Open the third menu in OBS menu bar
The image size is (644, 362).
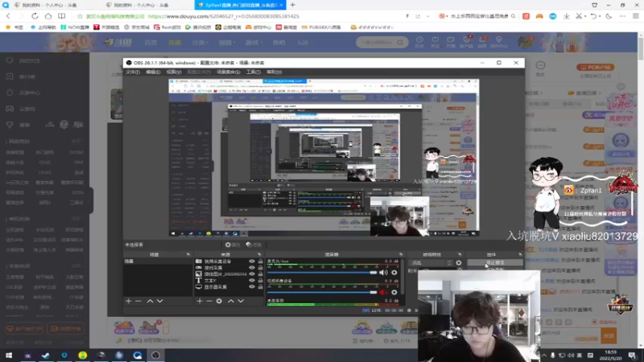[174, 72]
